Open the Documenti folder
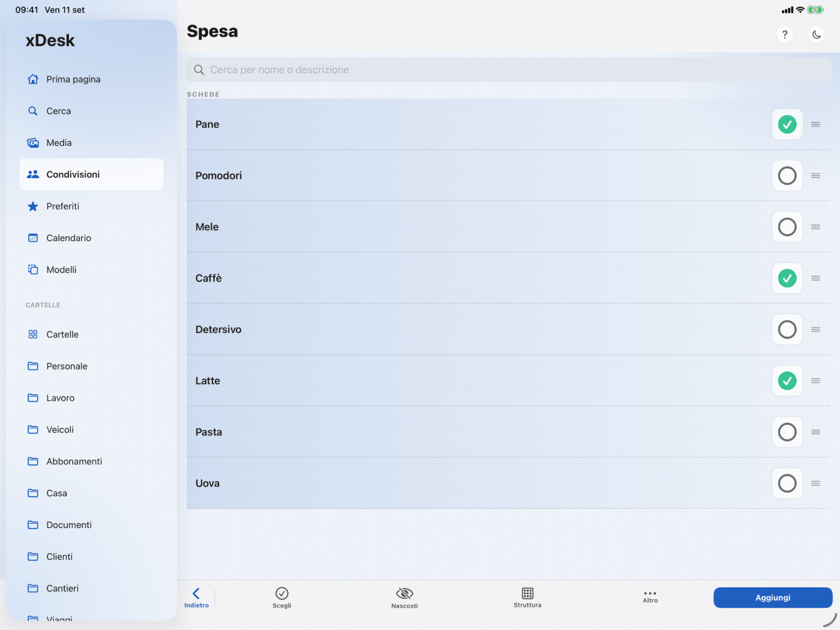 click(91, 525)
